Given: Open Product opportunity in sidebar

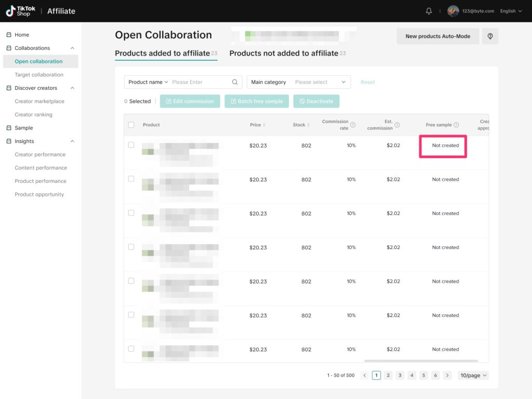Looking at the screenshot, I should [41, 194].
